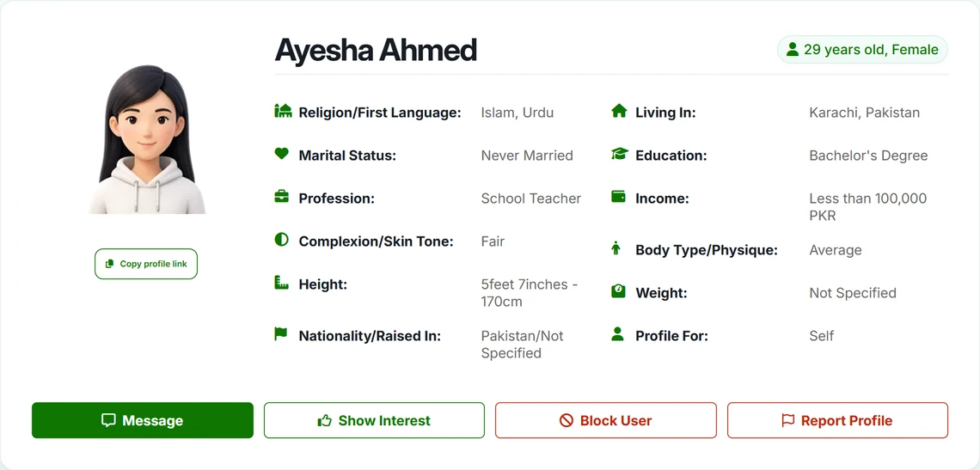Screen dimensions: 980x470
Task: Click the wallet icon beside Income
Action: pos(618,197)
